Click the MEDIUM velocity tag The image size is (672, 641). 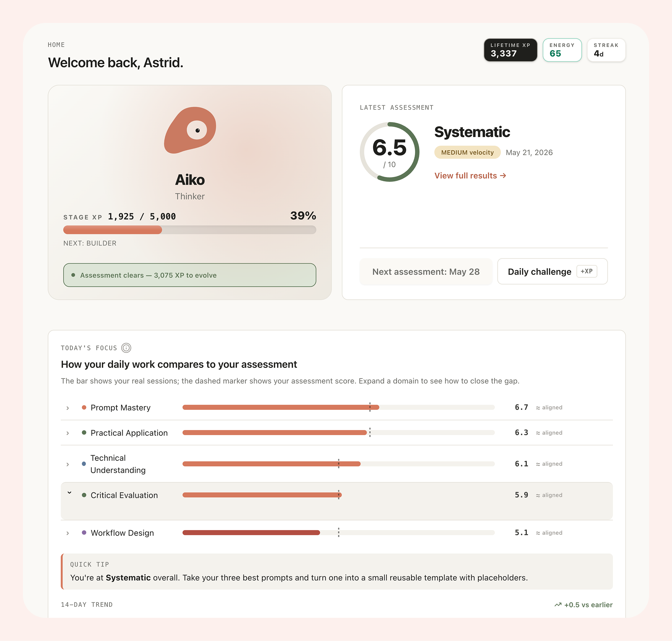pos(467,152)
